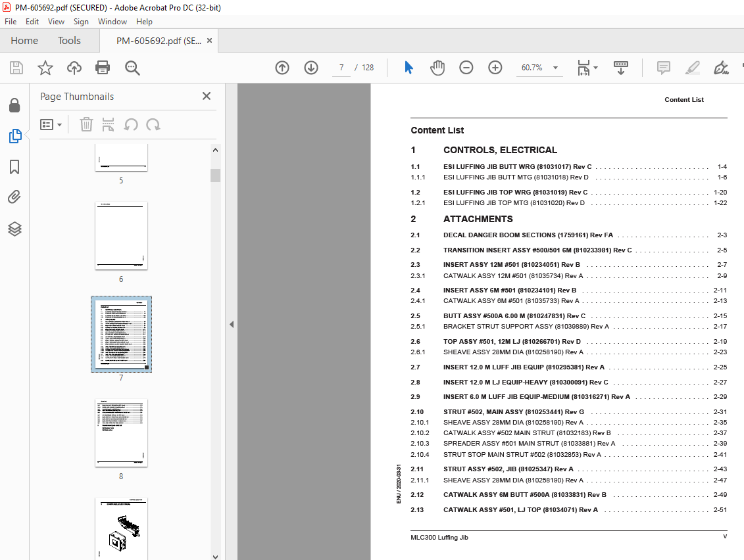Open the Sign menu

[x=81, y=21]
